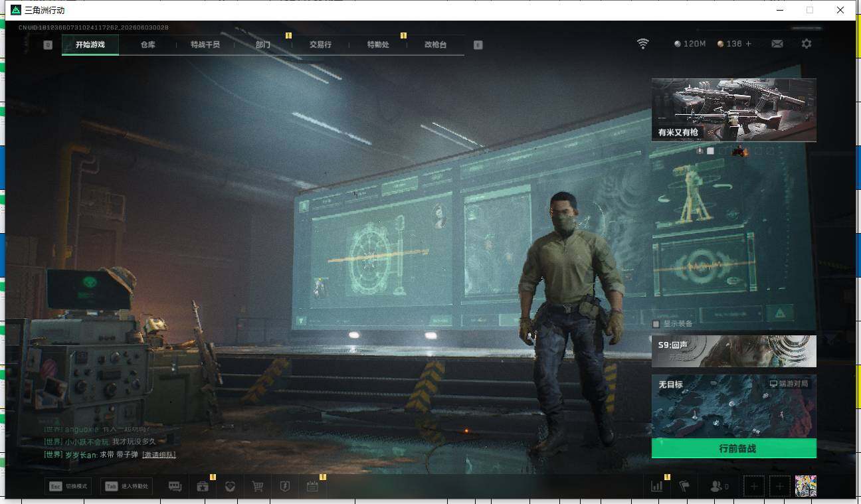
Task: Go to the 交易行 tab
Action: pos(320,44)
